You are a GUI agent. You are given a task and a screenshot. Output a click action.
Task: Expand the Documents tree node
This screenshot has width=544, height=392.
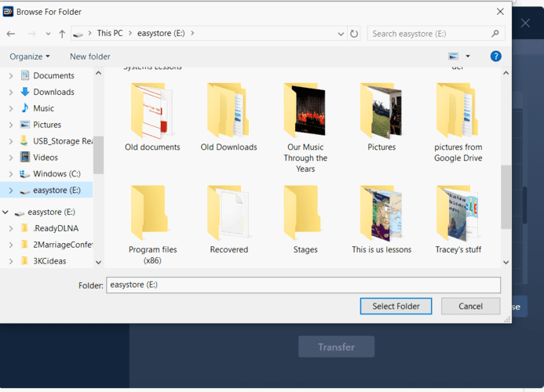[11, 75]
